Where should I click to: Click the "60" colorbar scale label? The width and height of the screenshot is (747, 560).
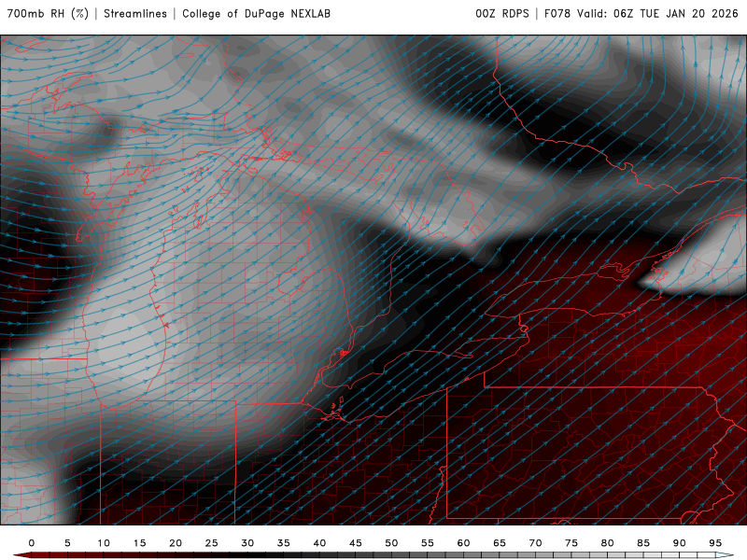pos(463,543)
